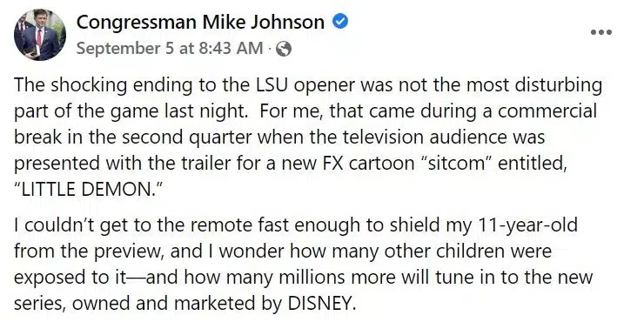
Task: Open Congressman Mike Johnson's profile picture
Action: pyautogui.click(x=40, y=35)
